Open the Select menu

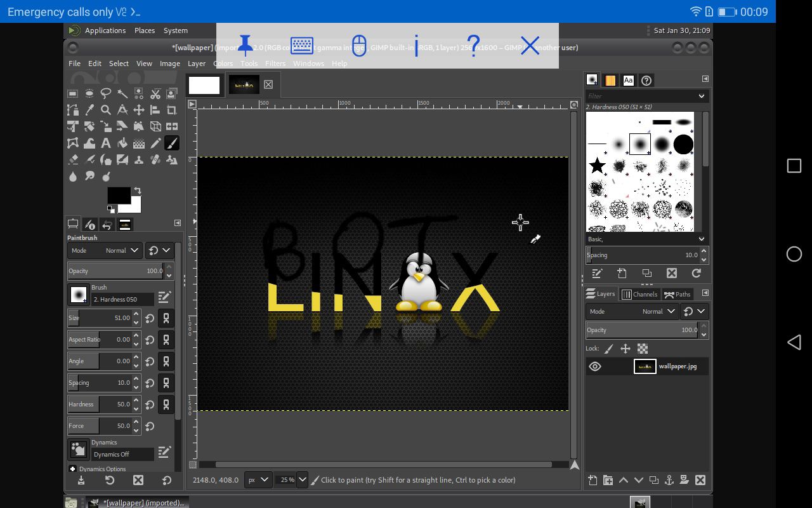(x=119, y=63)
